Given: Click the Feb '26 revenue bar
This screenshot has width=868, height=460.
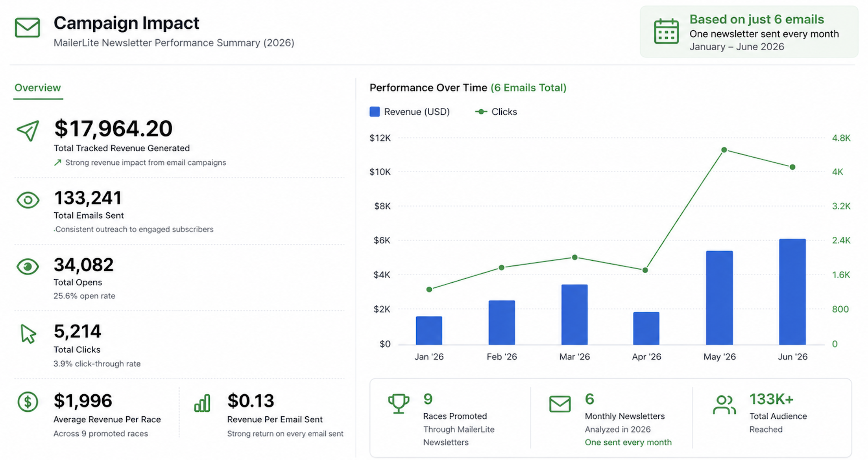Looking at the screenshot, I should click(x=502, y=323).
